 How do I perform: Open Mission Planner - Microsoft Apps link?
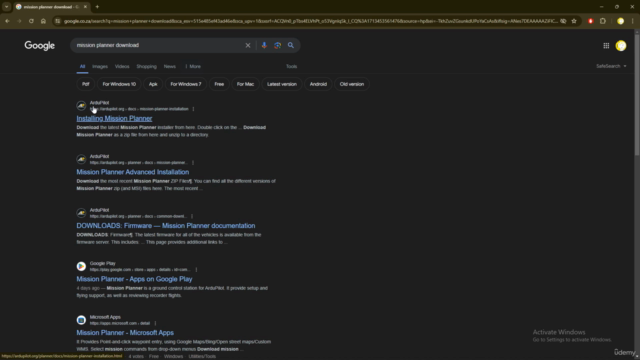125,333
